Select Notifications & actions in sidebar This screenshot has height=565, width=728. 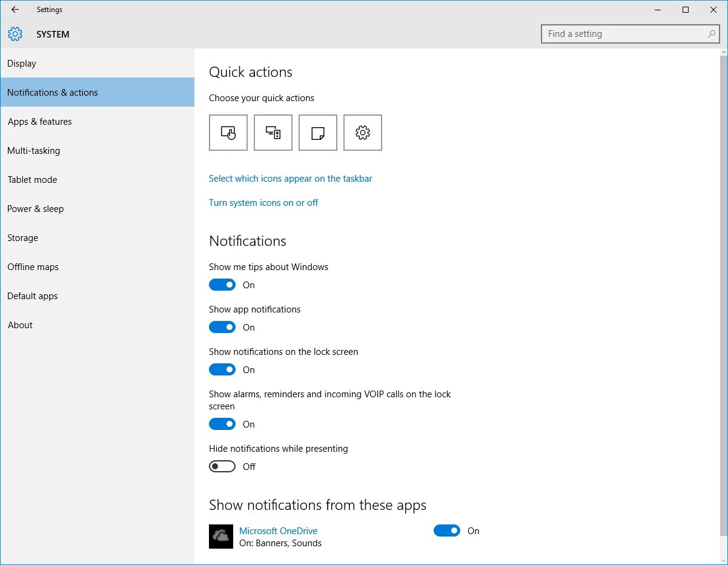98,92
